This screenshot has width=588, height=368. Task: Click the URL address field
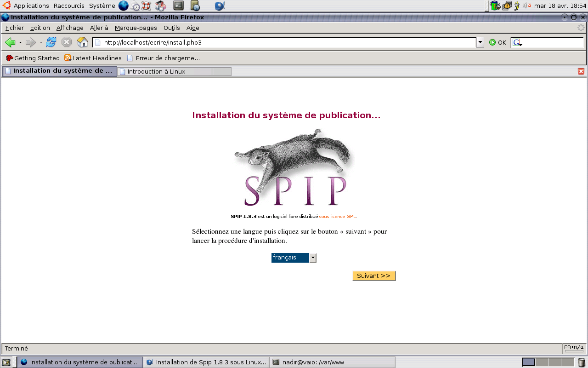tap(285, 42)
